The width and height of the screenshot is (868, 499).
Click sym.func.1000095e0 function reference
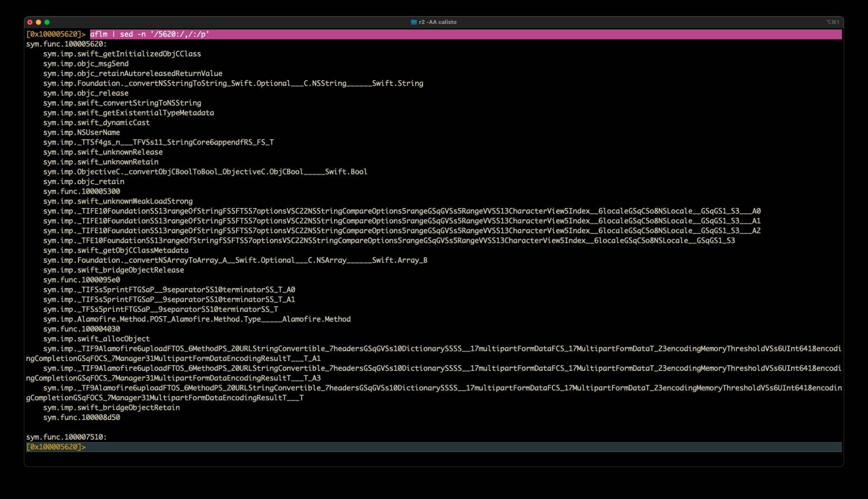81,280
